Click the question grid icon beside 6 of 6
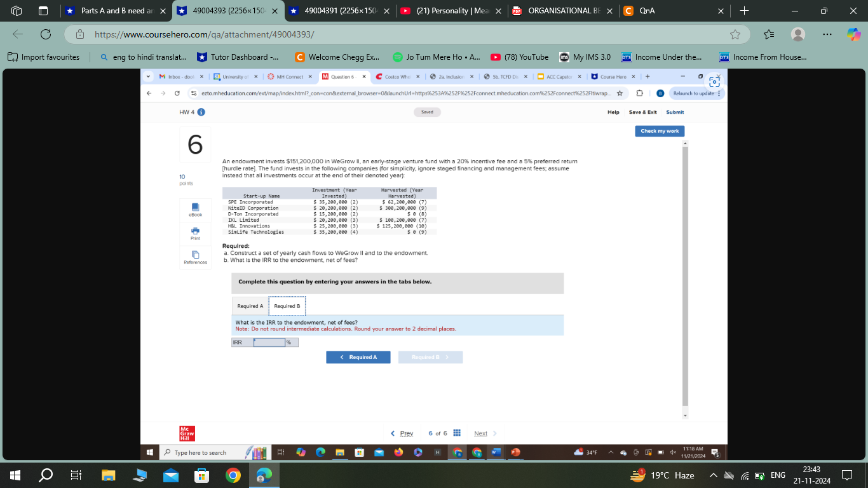 point(456,433)
